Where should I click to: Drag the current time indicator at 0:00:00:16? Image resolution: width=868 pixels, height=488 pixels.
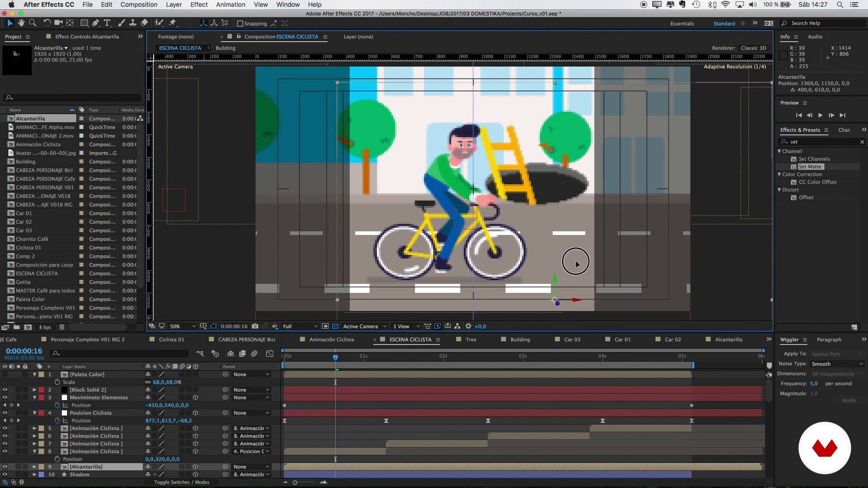tap(335, 356)
